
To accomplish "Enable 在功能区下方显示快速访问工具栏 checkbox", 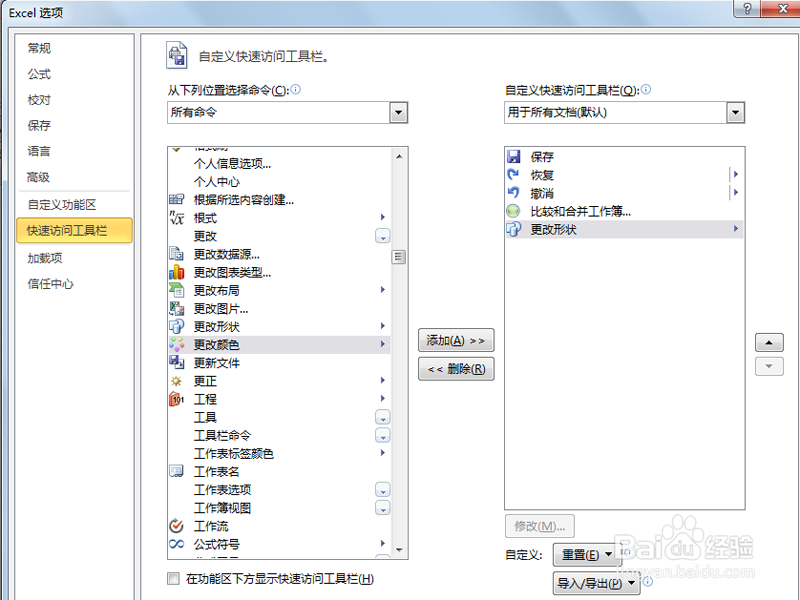I will coord(173,579).
